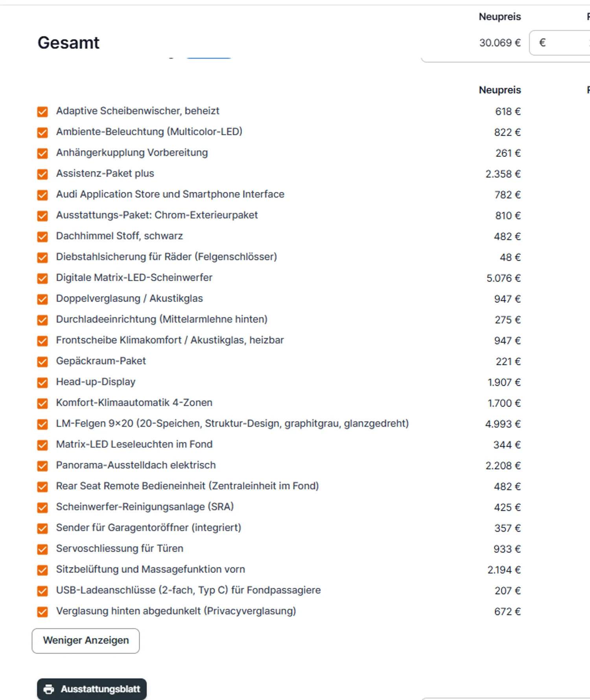Uncheck Gepäckraum-Paket checkbox
The height and width of the screenshot is (700, 590).
pos(42,362)
